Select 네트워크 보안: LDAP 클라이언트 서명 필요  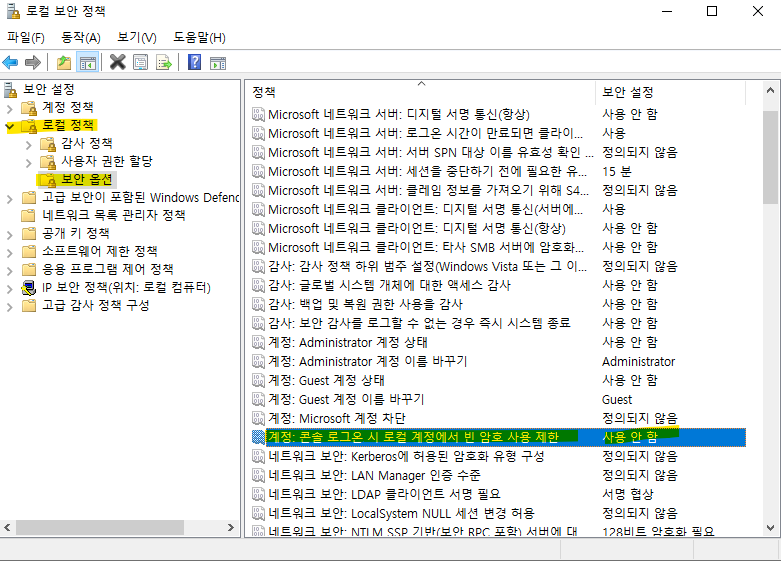click(384, 494)
